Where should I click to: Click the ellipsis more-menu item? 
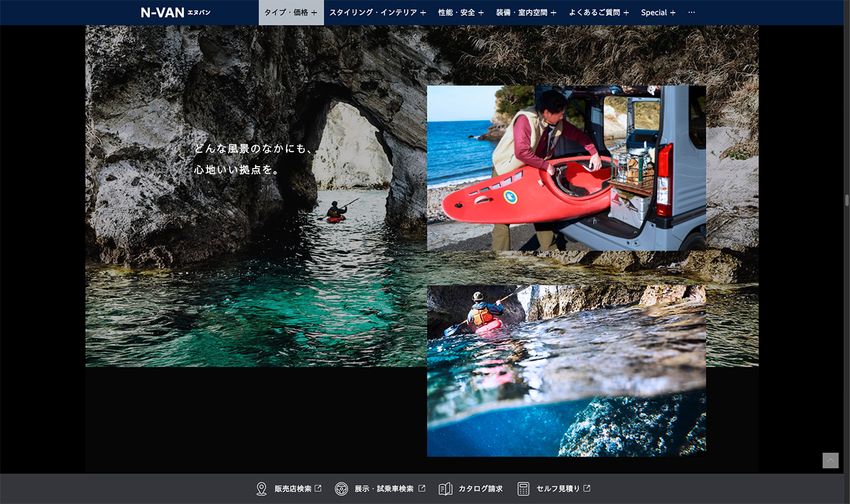(x=691, y=13)
